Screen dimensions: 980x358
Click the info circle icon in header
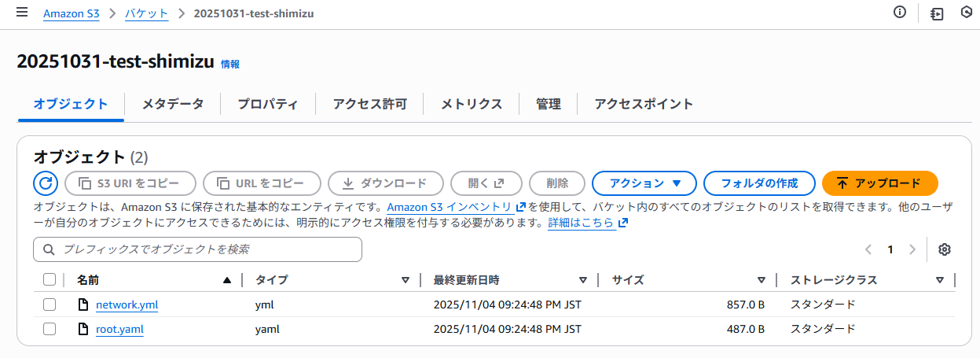(x=900, y=13)
